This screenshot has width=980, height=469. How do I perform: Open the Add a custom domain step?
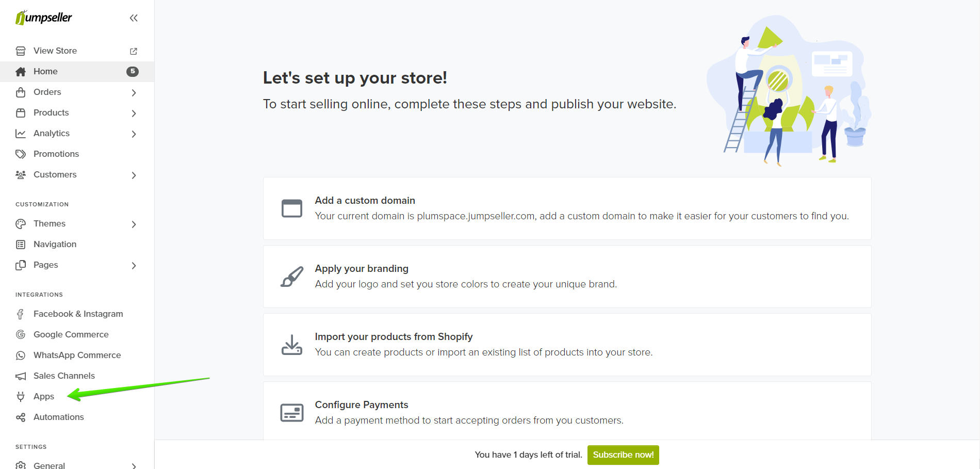pyautogui.click(x=567, y=208)
